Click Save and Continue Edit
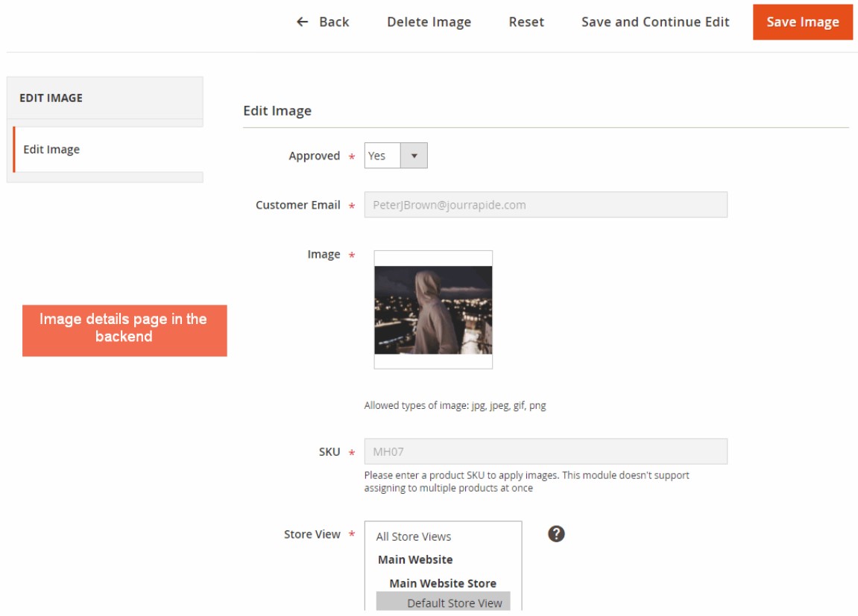 tap(655, 22)
